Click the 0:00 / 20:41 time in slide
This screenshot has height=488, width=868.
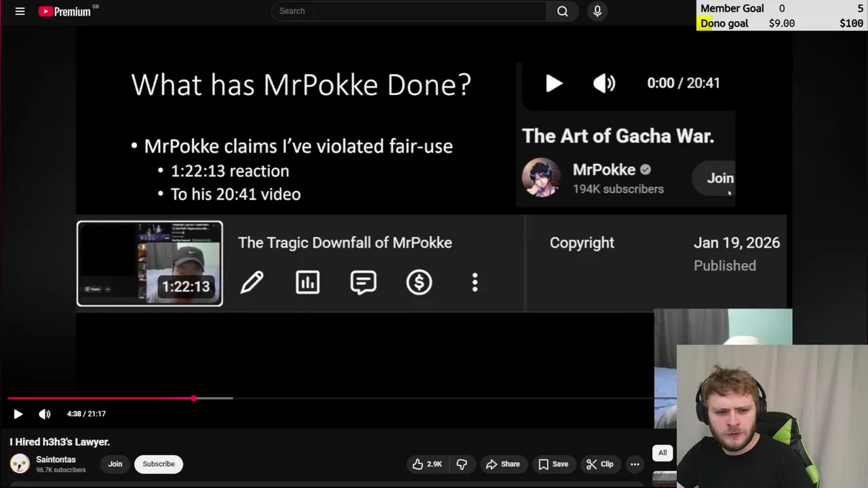click(684, 83)
